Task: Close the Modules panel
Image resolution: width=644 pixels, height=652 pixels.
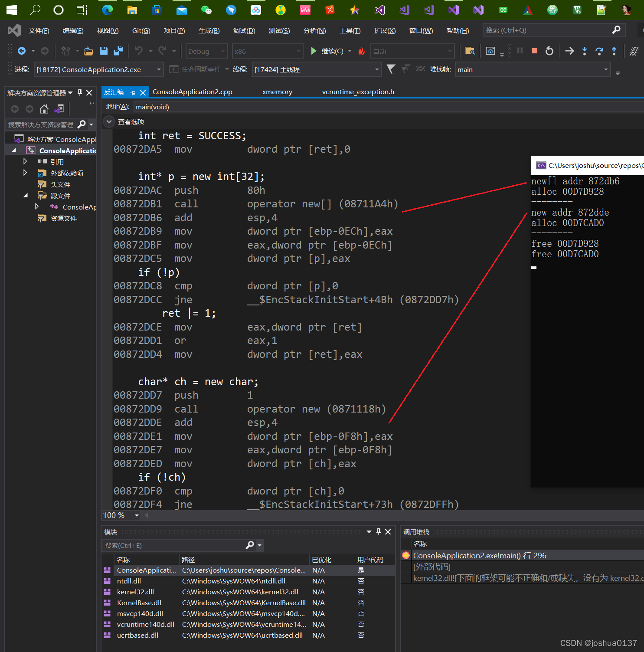Action: pos(388,532)
